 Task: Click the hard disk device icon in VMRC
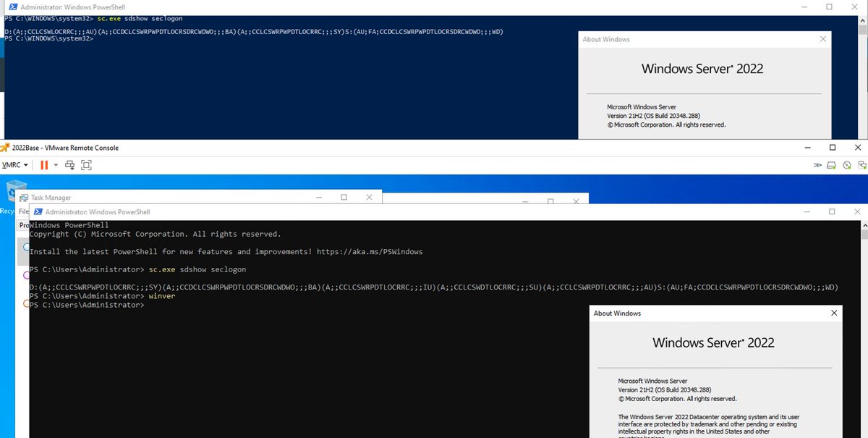tap(832, 165)
